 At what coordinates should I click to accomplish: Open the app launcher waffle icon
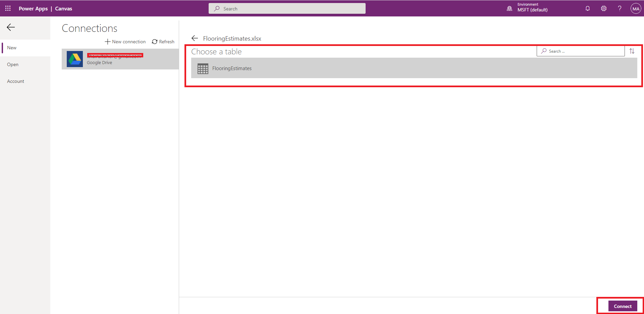8,8
